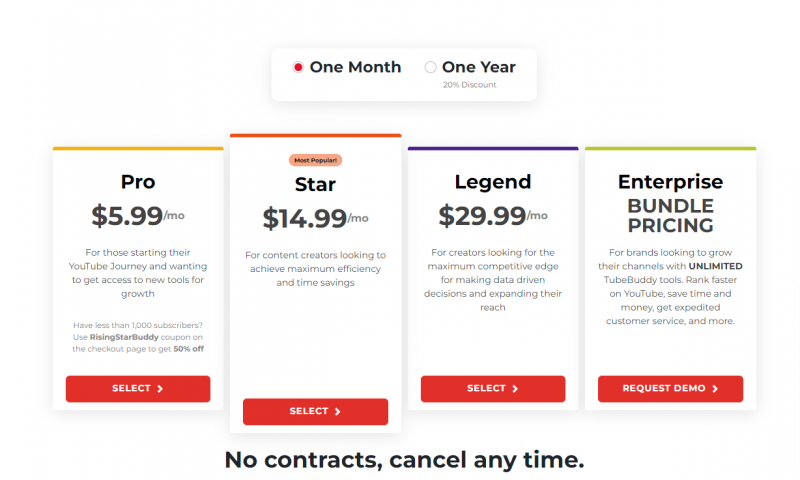Image resolution: width=800 pixels, height=480 pixels.
Task: Click the arrow chevron on Star SELECT button
Action: coord(338,411)
